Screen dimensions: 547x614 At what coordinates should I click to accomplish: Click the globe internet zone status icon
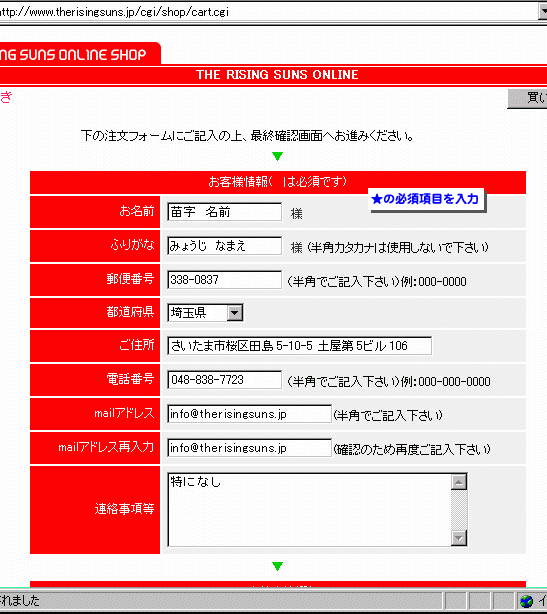point(527,601)
